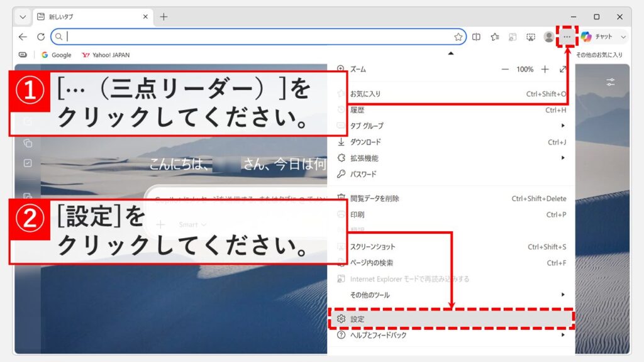
Task: Open 設定 menu item
Action: 452,319
